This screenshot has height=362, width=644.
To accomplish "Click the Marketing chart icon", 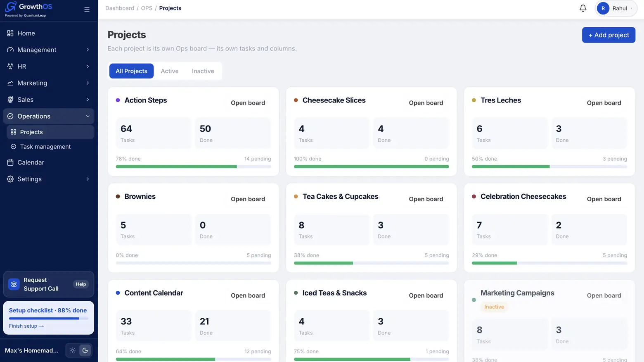I will click(10, 83).
